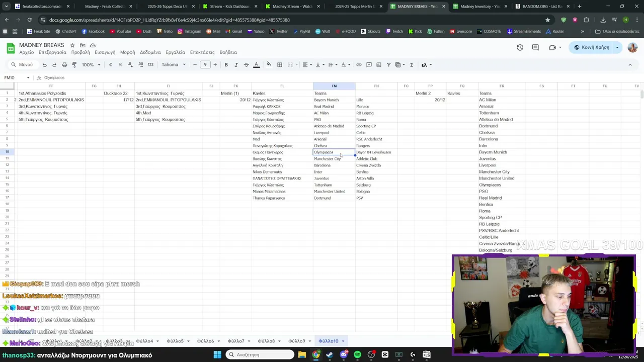Screen dimensions: 644x362
Task: Decrease decimal places button
Action: click(x=130, y=65)
